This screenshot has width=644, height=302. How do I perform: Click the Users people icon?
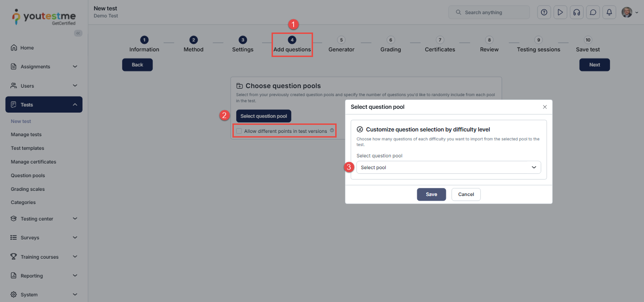coord(14,86)
